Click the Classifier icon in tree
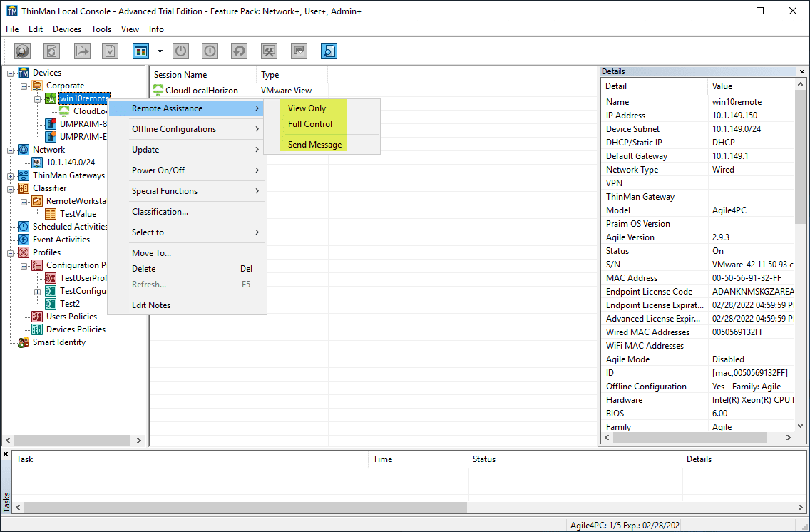Screen dimensions: 810x532 24,188
